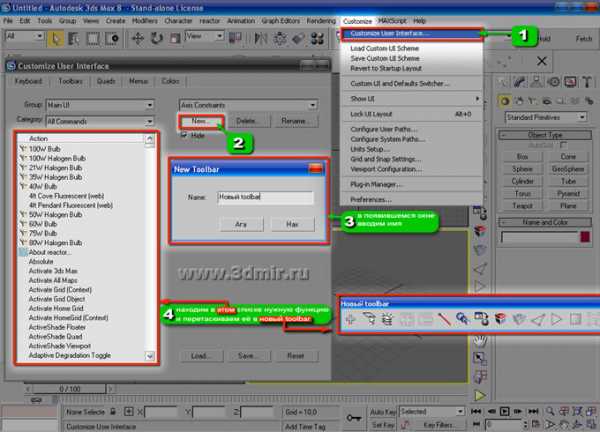Viewport: 600px width, 432px height.
Task: Open the Hierarchy command panel tab
Action: tap(536, 82)
